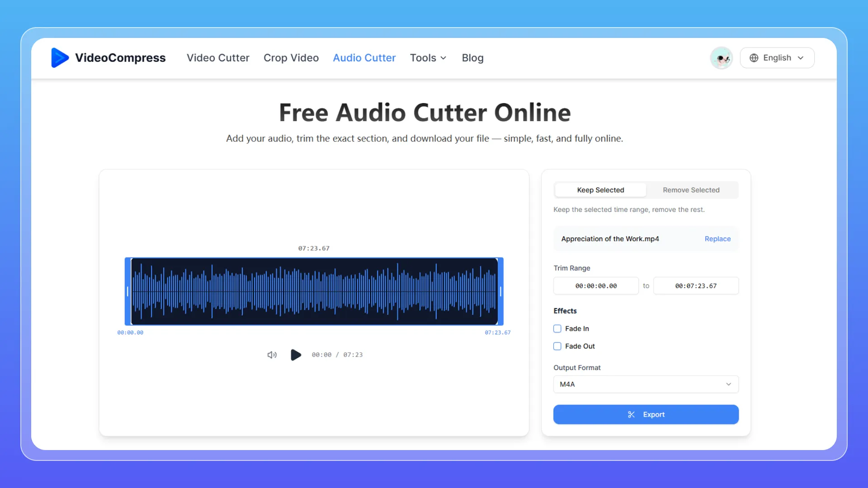Switch to Keep Selected mode
The width and height of the screenshot is (868, 488).
[x=600, y=190]
